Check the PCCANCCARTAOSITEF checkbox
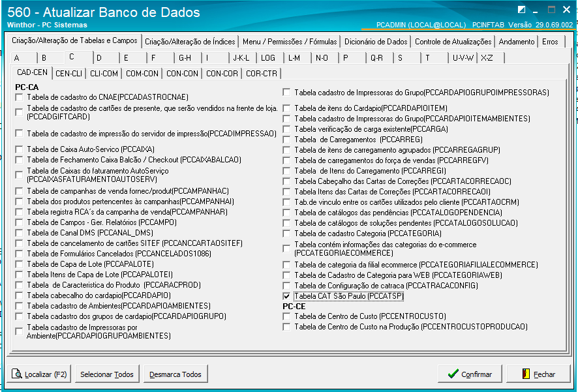 (19, 243)
